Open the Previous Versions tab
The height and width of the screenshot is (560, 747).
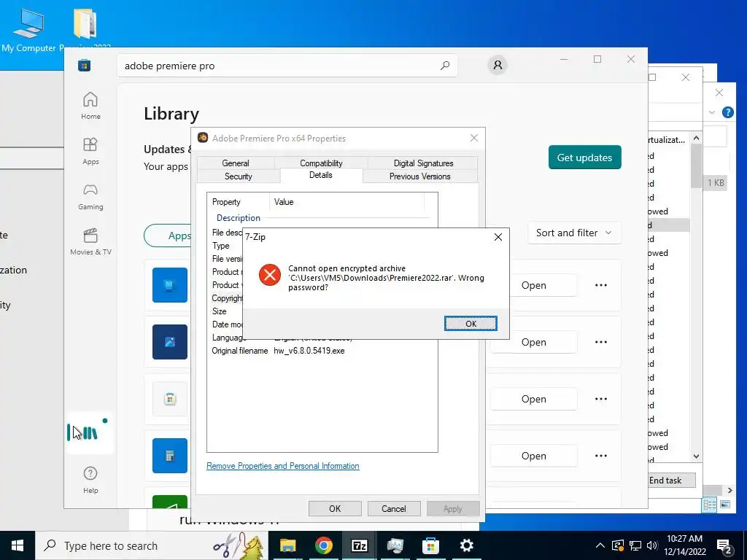419,176
